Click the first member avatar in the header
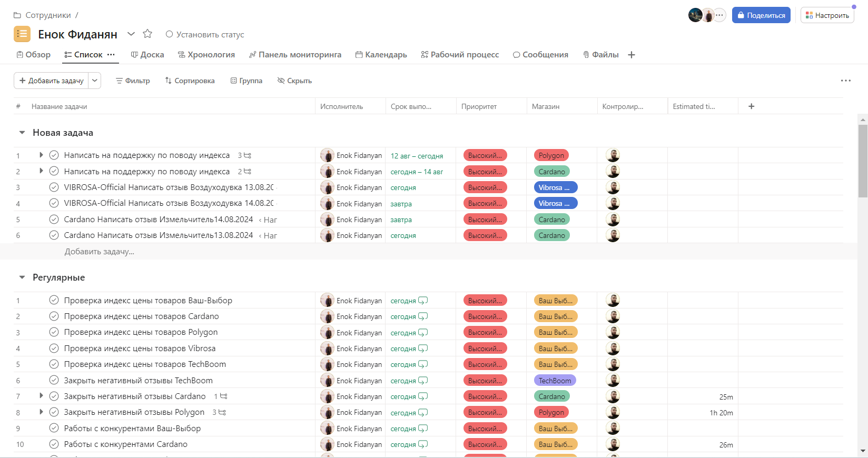 pos(695,15)
